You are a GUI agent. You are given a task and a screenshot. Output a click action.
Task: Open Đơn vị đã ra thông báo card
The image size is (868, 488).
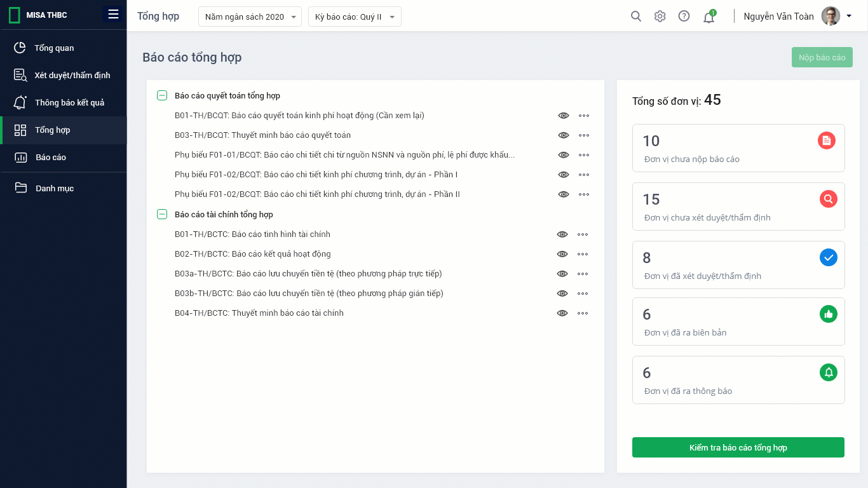tap(738, 380)
